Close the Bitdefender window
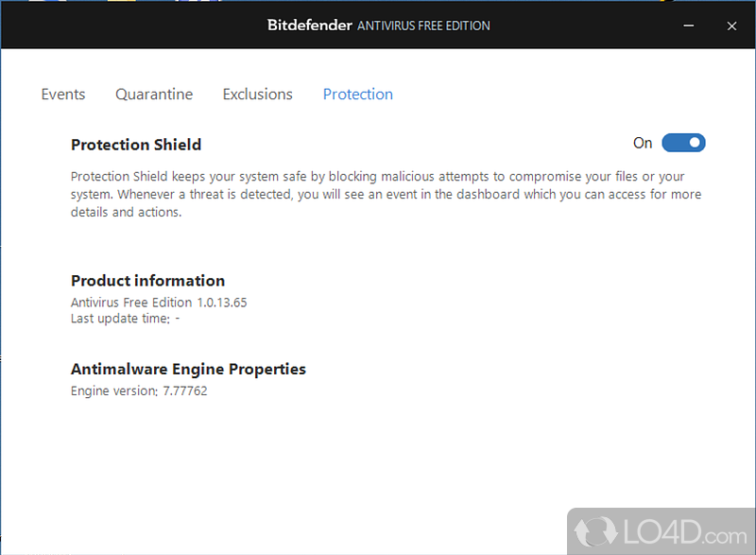Screen dimensions: 756x555 [731, 26]
